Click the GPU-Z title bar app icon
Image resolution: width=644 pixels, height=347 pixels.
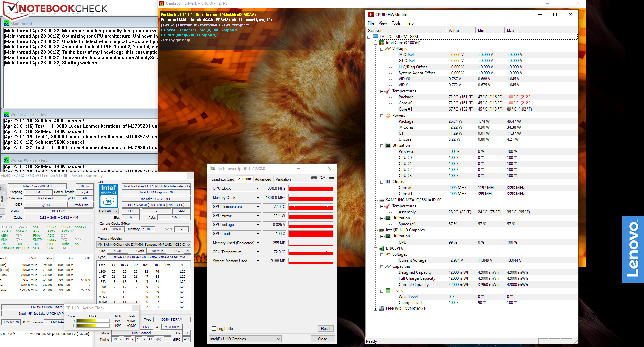click(x=213, y=168)
